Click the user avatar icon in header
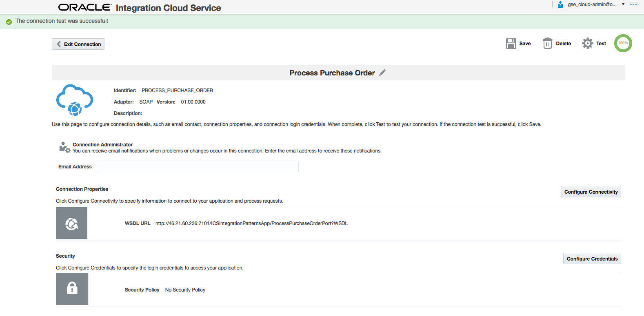 [560, 4]
